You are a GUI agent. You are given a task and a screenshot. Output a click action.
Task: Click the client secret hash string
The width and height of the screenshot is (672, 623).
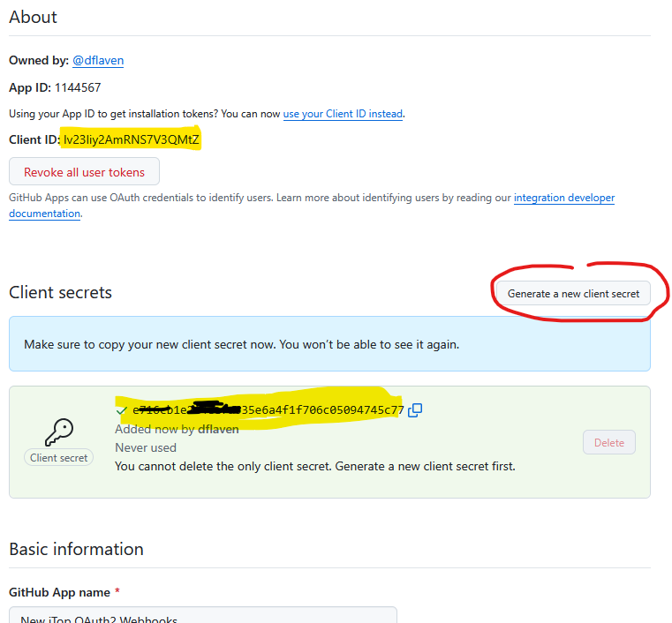268,410
